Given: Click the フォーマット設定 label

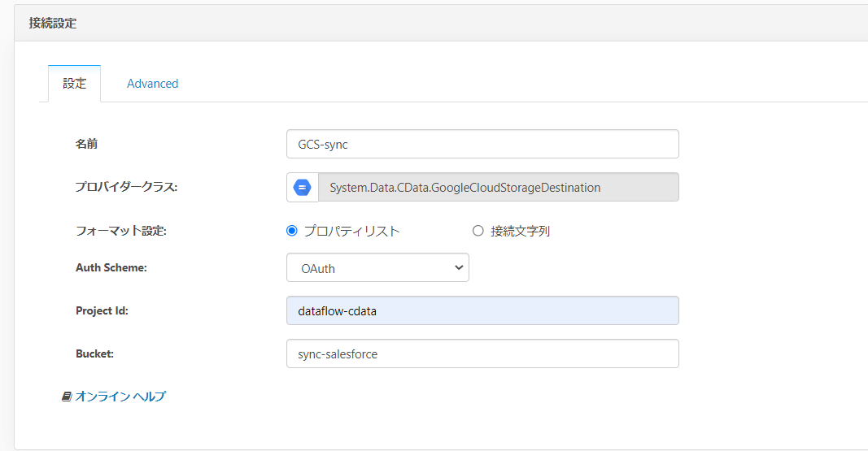Looking at the screenshot, I should [x=120, y=231].
